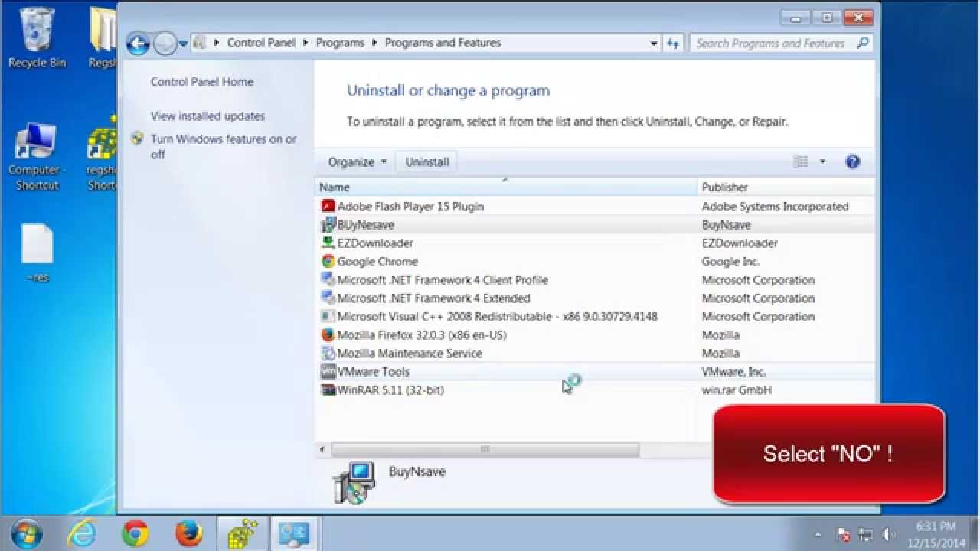The image size is (980, 551).
Task: Click the .NET Framework 4 Client Profile icon
Action: (x=328, y=279)
